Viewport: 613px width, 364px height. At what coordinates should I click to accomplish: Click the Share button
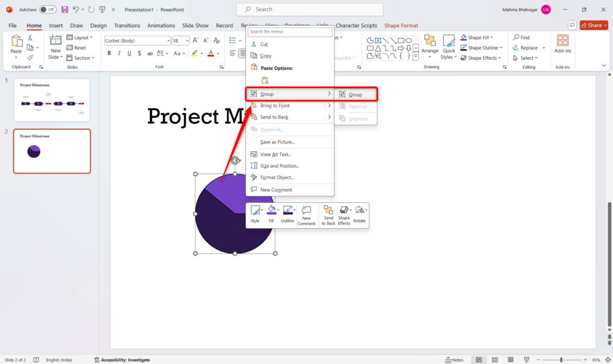593,25
